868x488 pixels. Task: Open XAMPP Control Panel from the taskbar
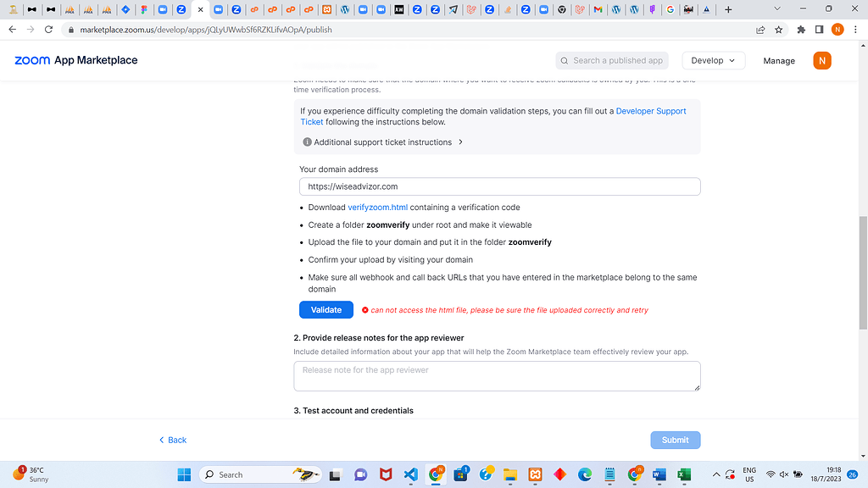click(x=534, y=474)
